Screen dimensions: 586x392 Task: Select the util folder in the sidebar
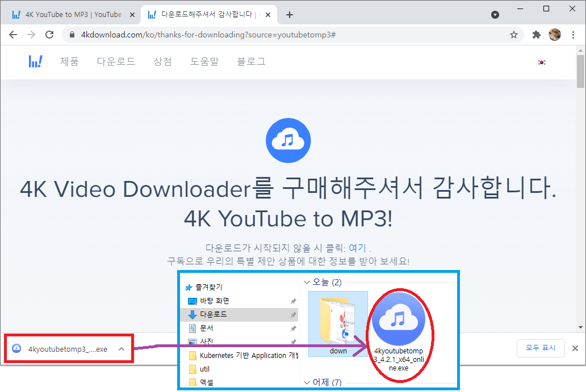(199, 369)
